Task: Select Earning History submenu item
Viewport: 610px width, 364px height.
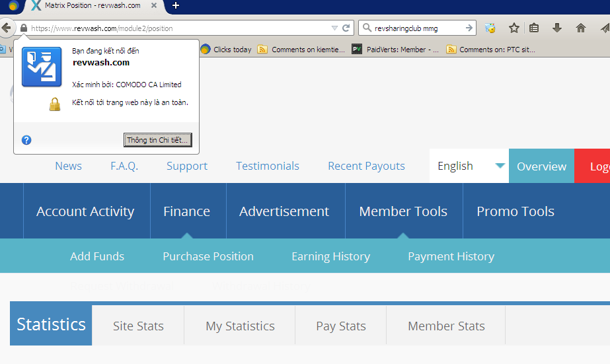Action: coord(331,256)
